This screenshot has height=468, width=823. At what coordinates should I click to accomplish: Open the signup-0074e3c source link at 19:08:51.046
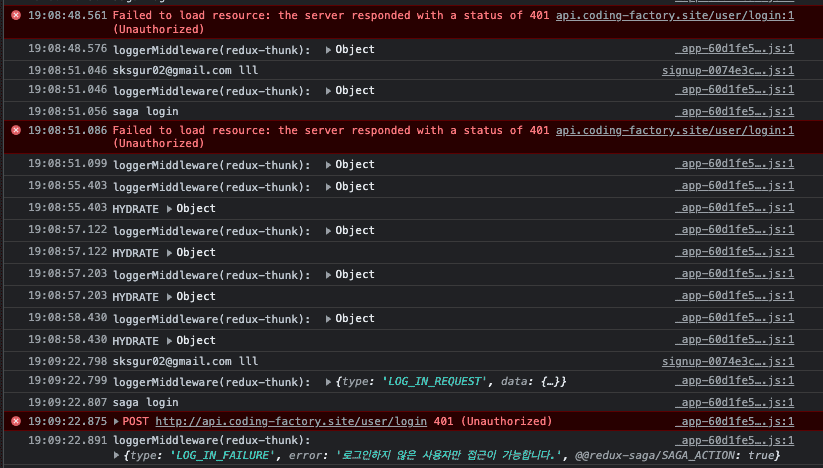coord(728,70)
